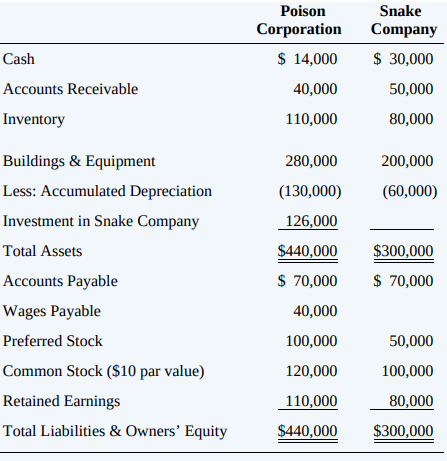This screenshot has width=447, height=461.
Task: Select the Wages Payable label
Action: coord(52,311)
